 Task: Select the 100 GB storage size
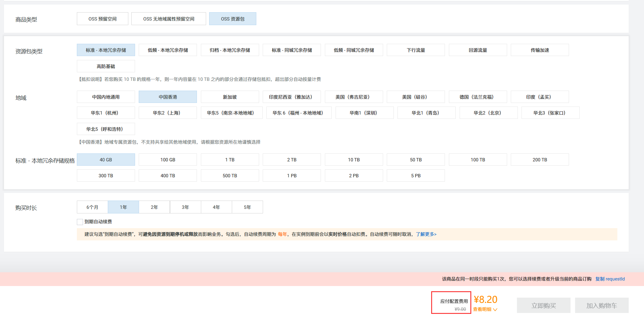tap(168, 160)
